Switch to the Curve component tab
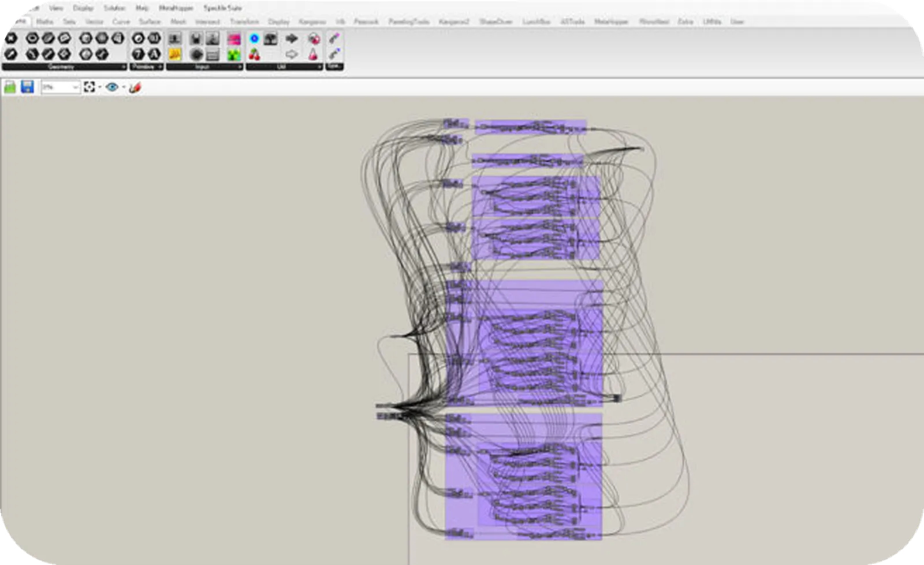 121,21
